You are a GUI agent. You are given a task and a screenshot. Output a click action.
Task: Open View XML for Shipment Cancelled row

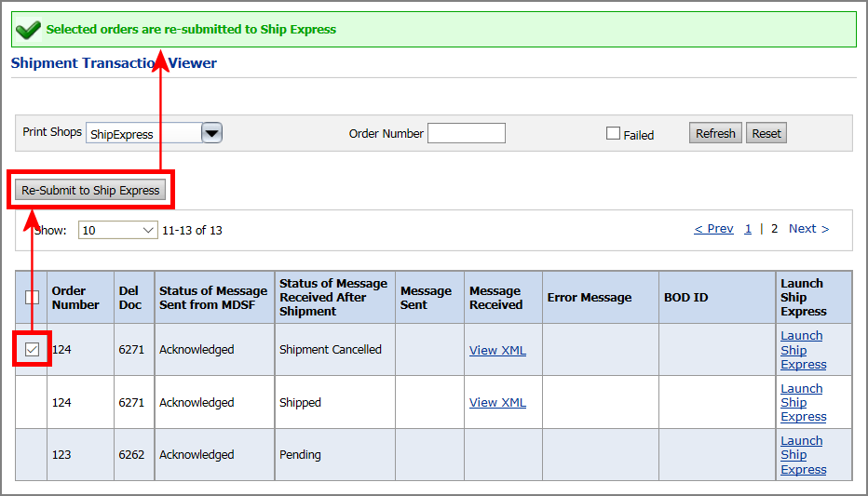[x=497, y=350]
